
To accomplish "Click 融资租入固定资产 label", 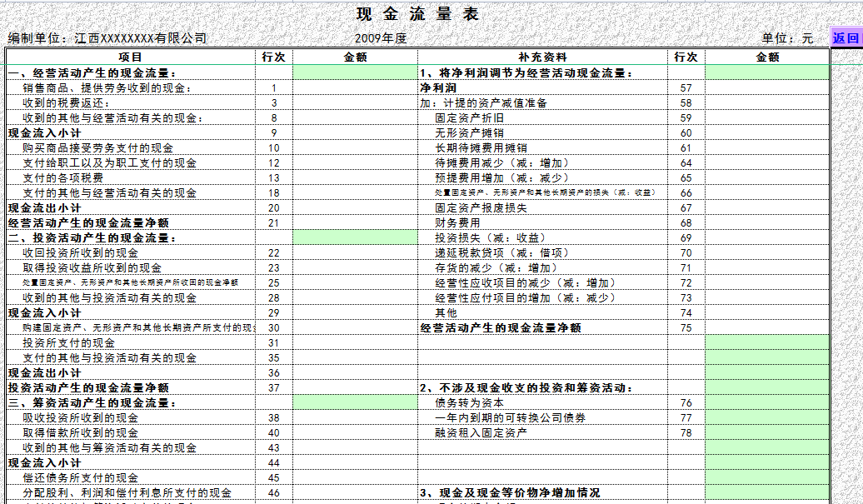I will point(481,432).
